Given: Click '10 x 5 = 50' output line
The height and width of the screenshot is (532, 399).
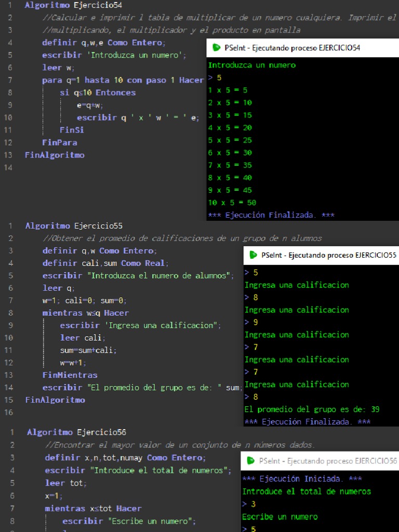Looking at the screenshot, I should (x=232, y=203).
